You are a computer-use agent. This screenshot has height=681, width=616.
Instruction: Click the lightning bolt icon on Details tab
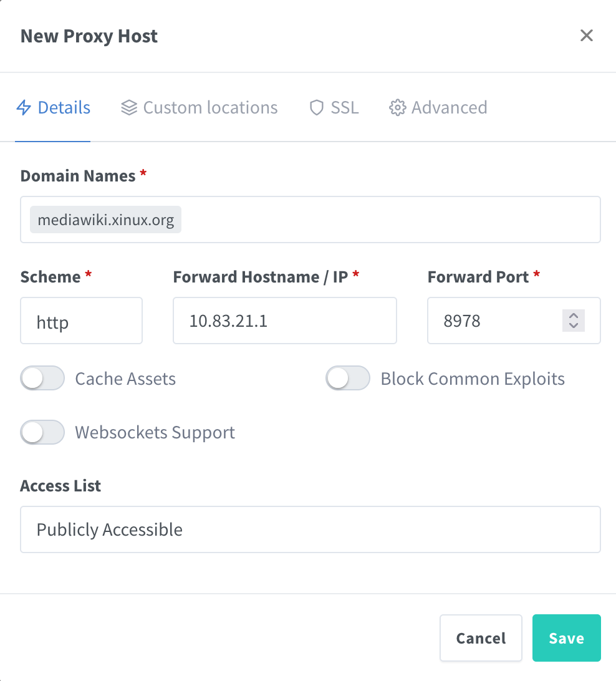pyautogui.click(x=24, y=107)
